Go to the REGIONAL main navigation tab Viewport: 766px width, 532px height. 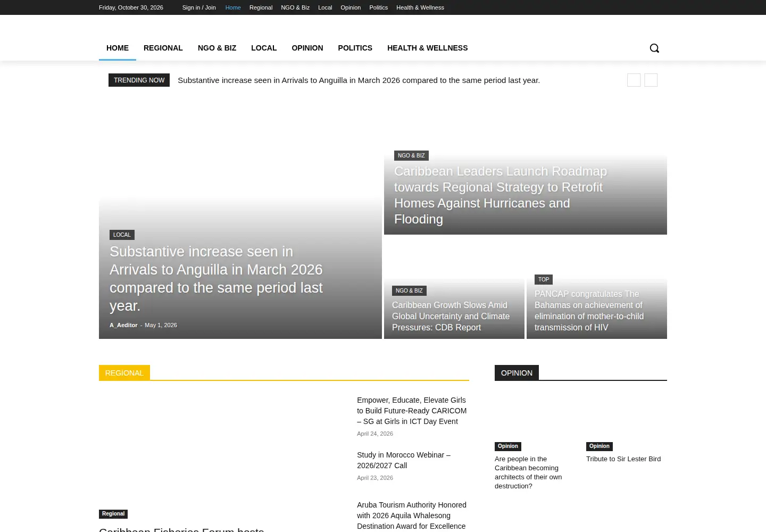click(163, 48)
